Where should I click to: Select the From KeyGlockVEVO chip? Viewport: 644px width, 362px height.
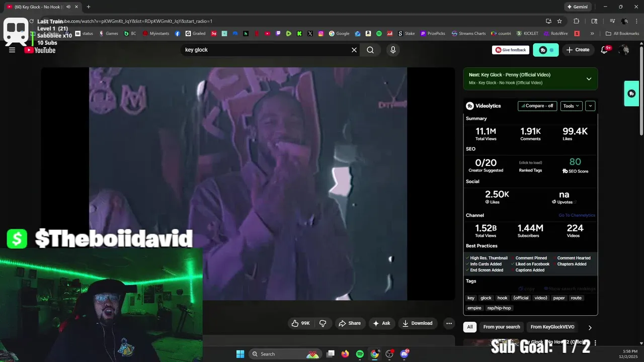(x=552, y=327)
